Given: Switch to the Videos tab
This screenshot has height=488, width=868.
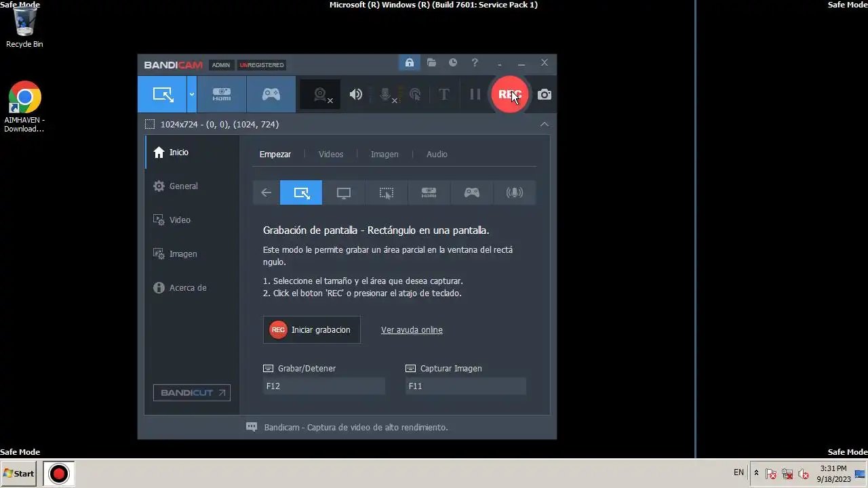Looking at the screenshot, I should coord(331,155).
